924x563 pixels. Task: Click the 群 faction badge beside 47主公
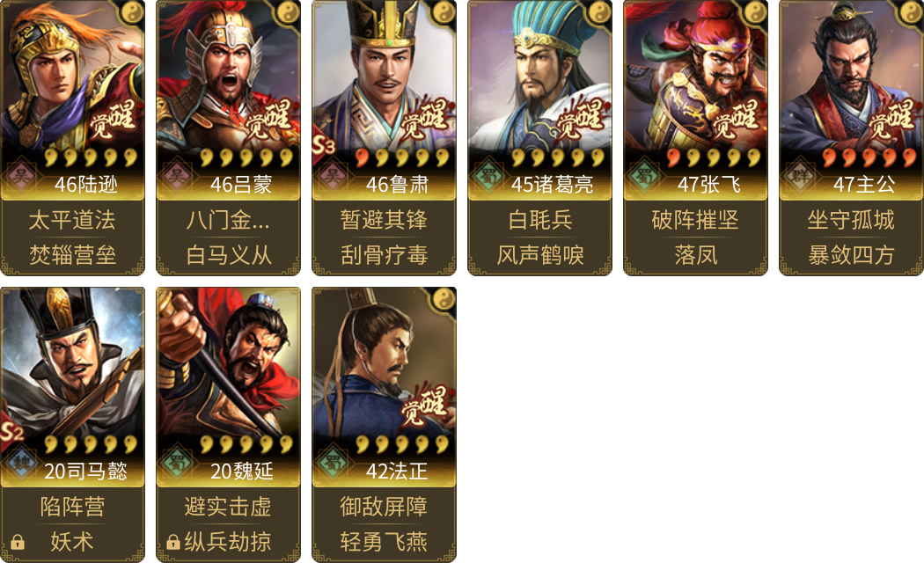pos(800,175)
